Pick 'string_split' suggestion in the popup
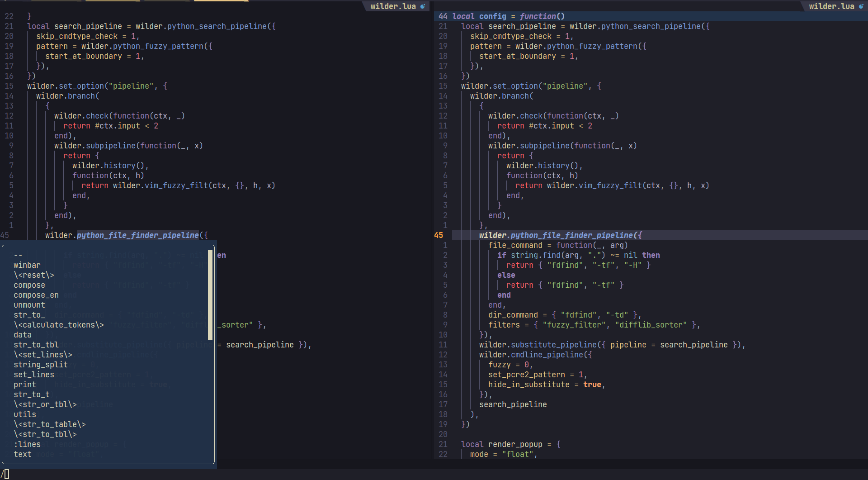This screenshot has width=868, height=480. point(41,365)
